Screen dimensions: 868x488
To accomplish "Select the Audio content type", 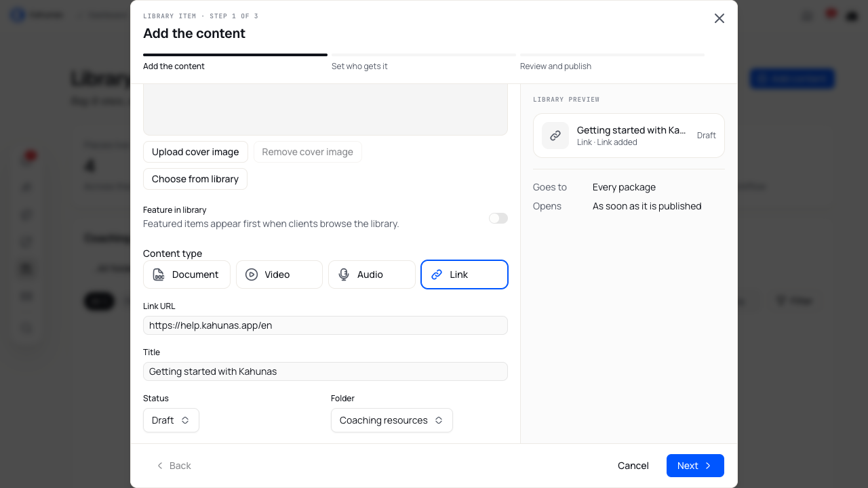I will point(372,274).
